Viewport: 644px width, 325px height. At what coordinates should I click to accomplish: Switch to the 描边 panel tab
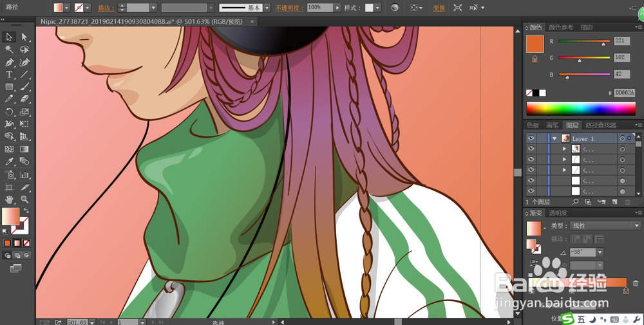[x=587, y=27]
